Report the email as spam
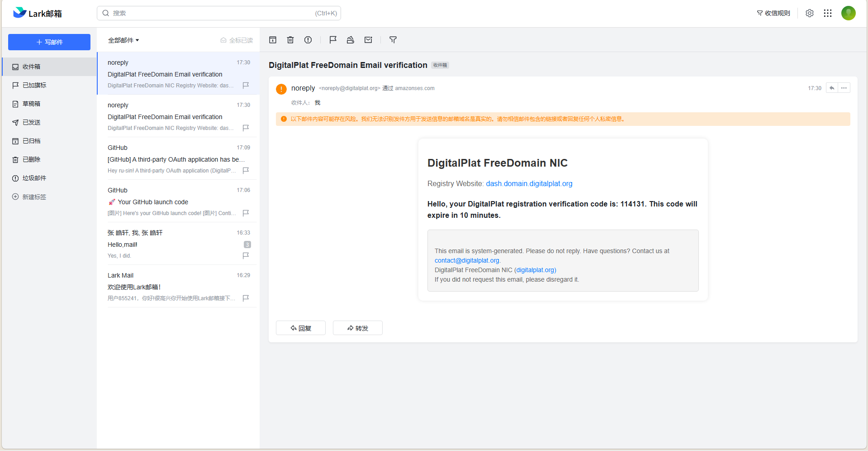The width and height of the screenshot is (868, 451). pyautogui.click(x=308, y=40)
